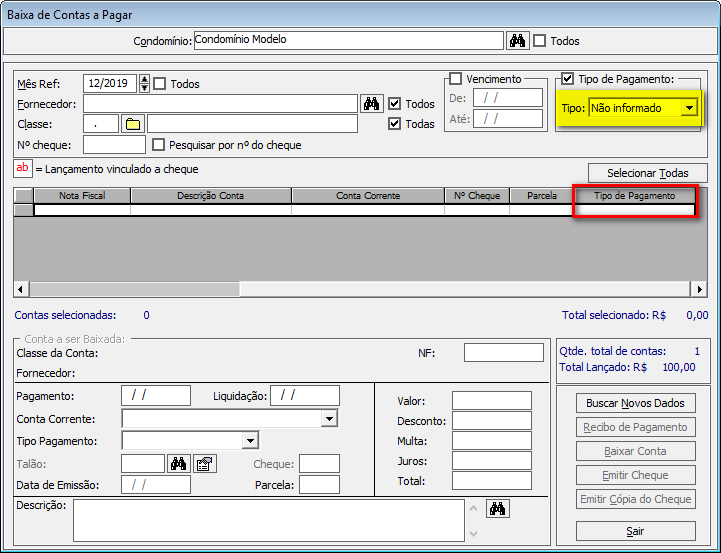This screenshot has height=553, width=721.
Task: Click binoculars icon next to Condomínio field
Action: point(517,41)
